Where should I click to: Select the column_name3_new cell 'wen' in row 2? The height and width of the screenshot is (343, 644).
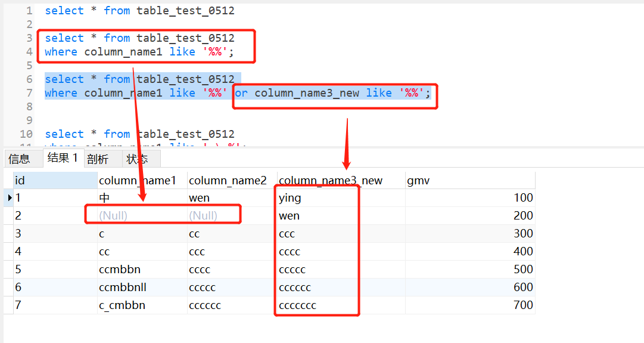341,215
